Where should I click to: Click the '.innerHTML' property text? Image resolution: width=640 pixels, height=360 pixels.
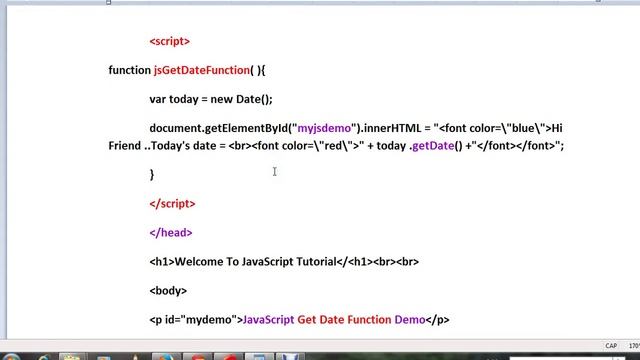391,128
